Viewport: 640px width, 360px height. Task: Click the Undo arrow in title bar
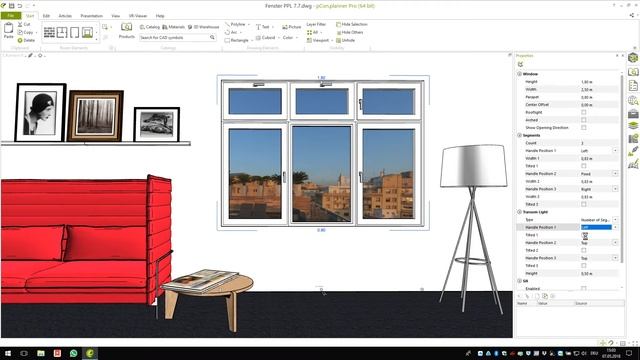click(x=19, y=6)
